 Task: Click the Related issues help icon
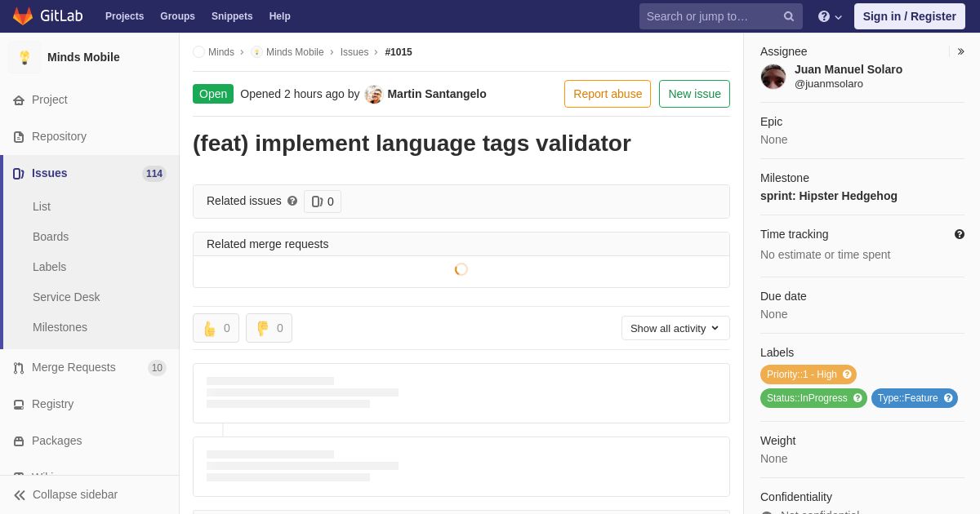(292, 201)
